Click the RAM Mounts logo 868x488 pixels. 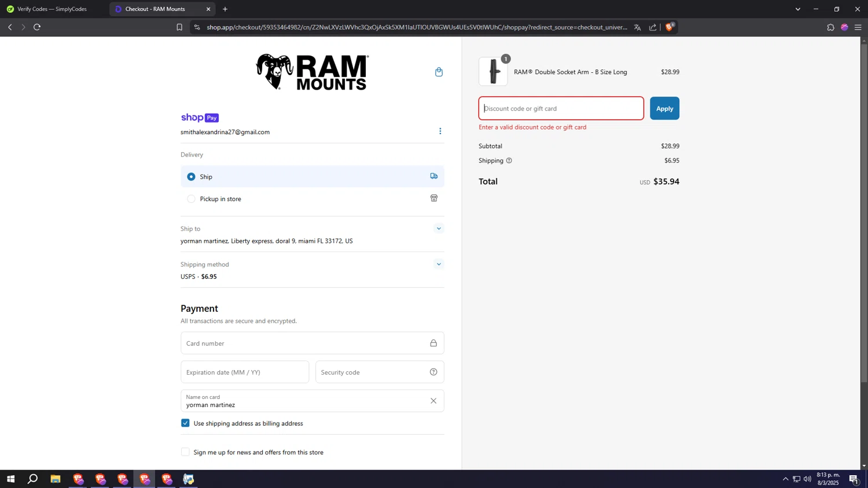312,72
